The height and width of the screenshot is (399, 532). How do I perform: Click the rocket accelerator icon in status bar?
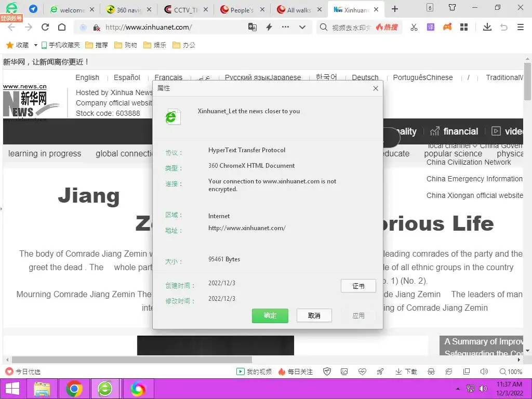pyautogui.click(x=380, y=372)
